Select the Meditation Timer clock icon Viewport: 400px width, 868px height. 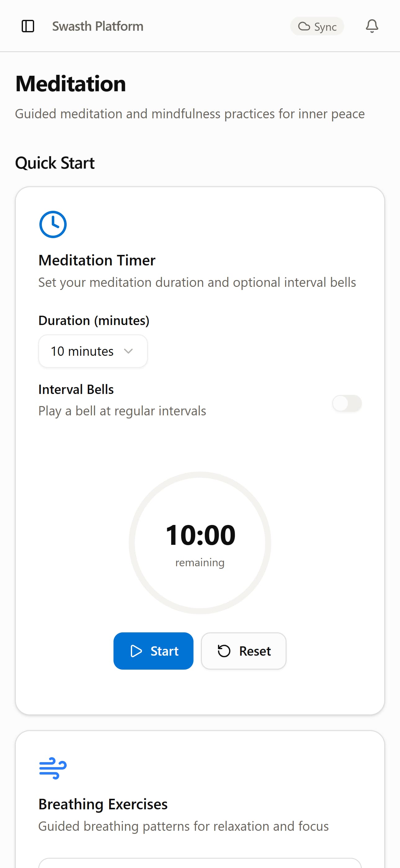(52, 224)
